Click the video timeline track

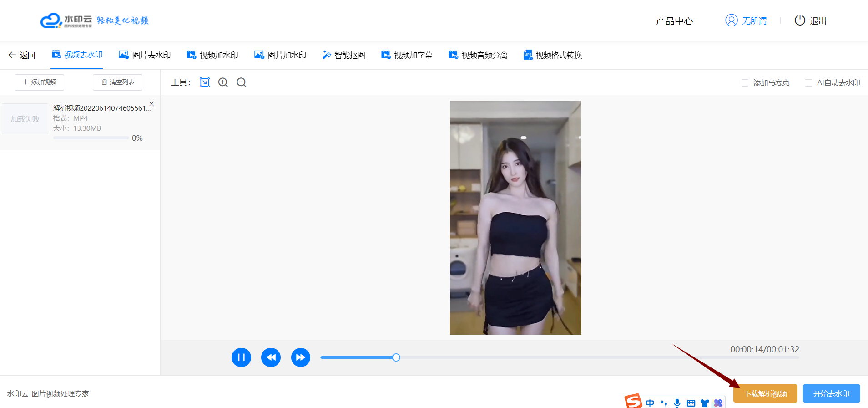560,357
